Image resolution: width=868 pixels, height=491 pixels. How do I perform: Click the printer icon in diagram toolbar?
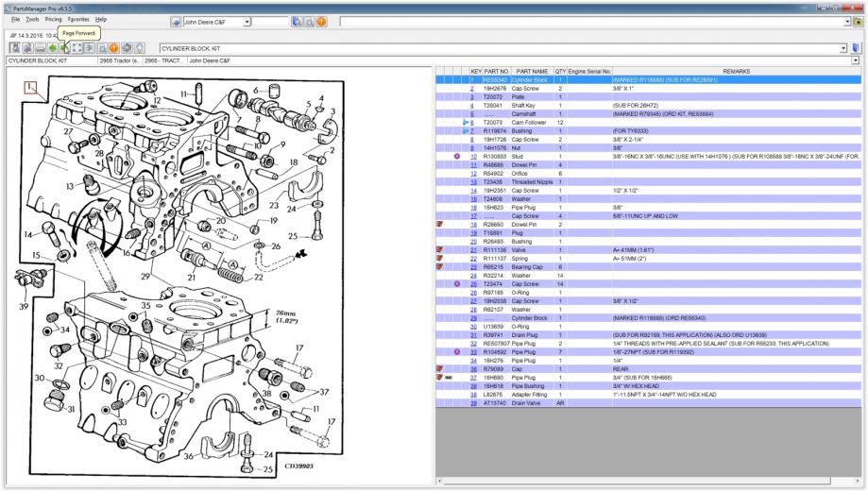coord(40,48)
